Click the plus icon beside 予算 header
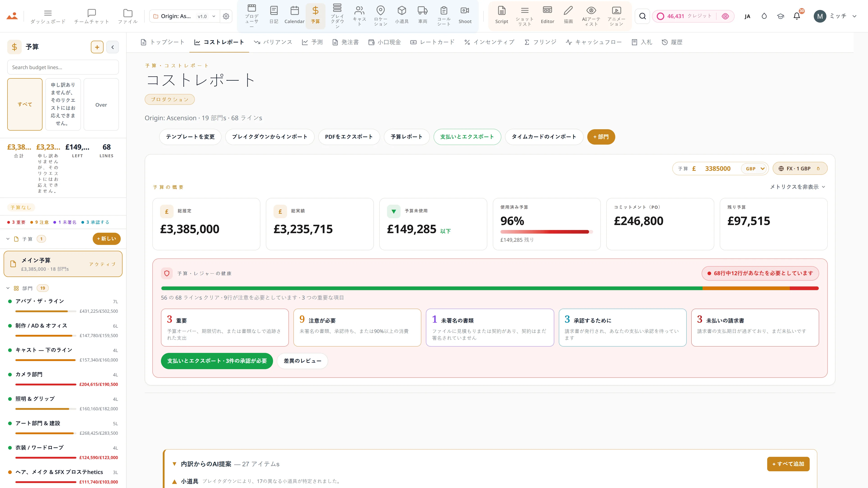Screen dimensions: 868x488 tap(97, 47)
